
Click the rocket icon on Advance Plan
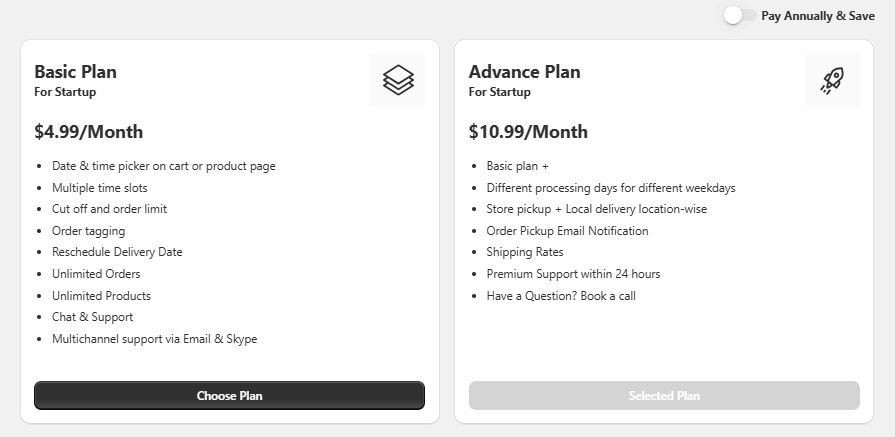pos(832,80)
